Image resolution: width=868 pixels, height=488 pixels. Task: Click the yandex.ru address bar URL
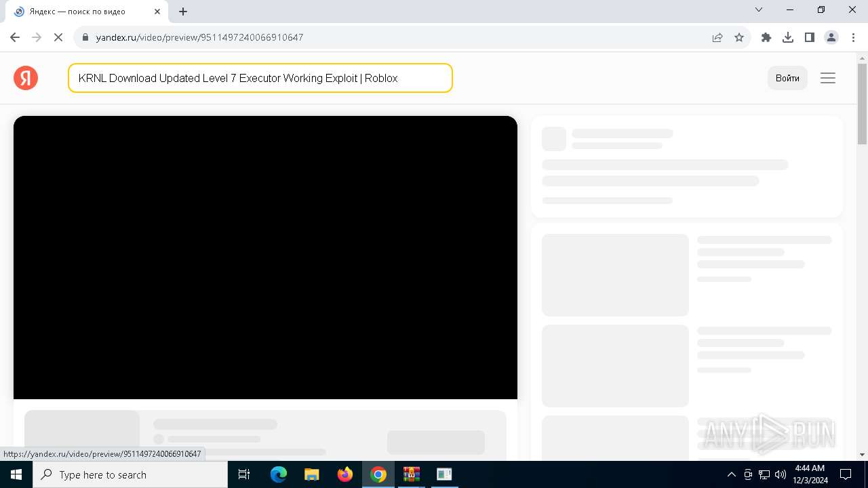pyautogui.click(x=199, y=37)
